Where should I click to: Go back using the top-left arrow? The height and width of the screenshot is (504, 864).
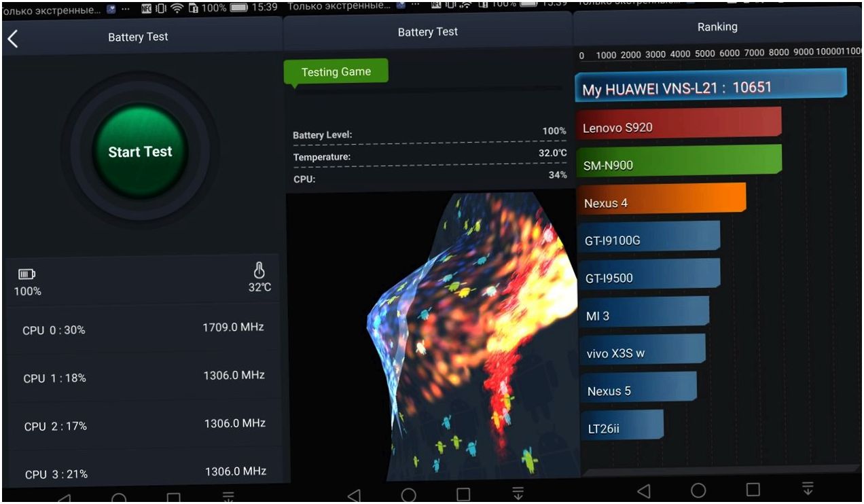pyautogui.click(x=12, y=39)
